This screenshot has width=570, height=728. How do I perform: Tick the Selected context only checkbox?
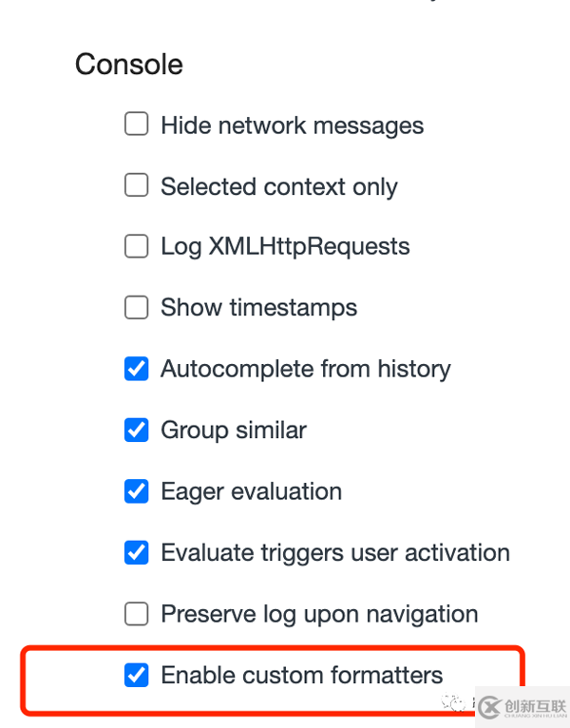pos(137,184)
